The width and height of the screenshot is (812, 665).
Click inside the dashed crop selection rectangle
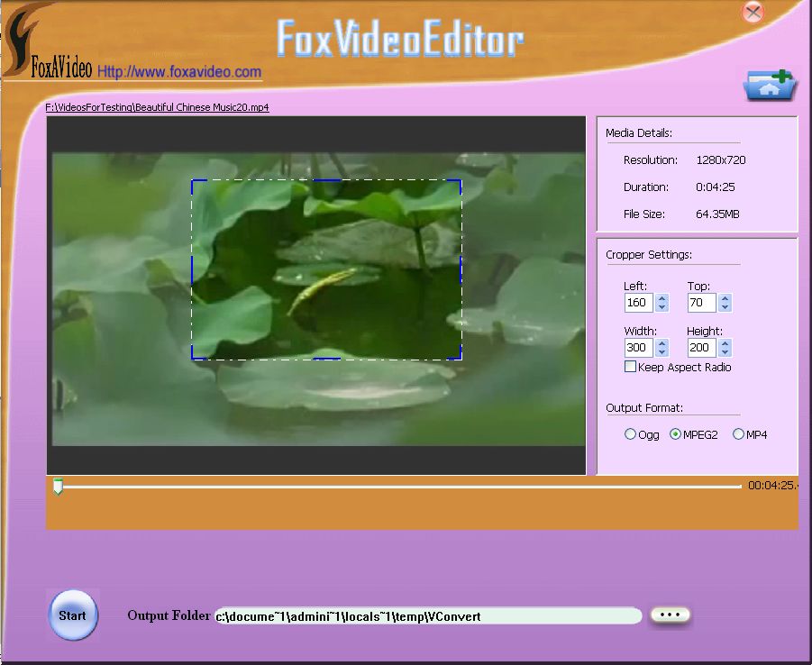coord(326,269)
